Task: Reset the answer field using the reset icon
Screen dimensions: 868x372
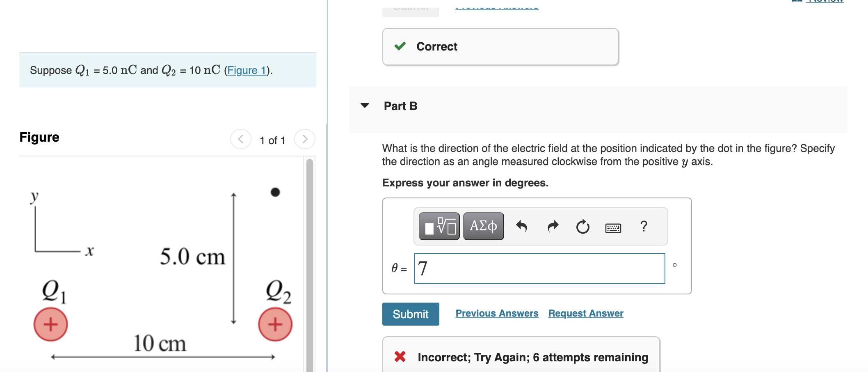Action: [583, 226]
